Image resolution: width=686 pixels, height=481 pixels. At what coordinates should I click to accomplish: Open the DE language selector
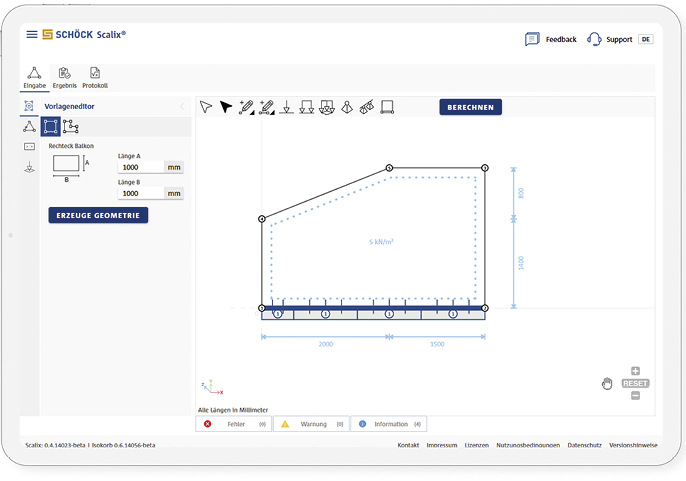(646, 39)
